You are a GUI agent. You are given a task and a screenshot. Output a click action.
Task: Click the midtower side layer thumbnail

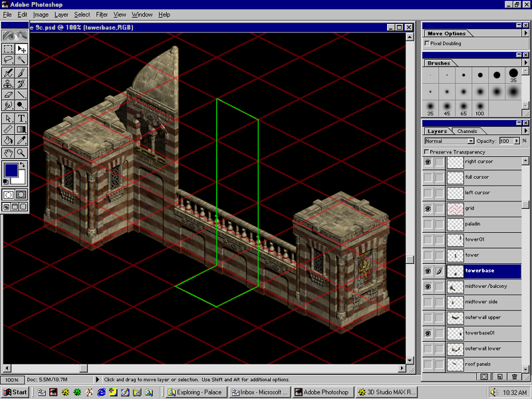(456, 303)
